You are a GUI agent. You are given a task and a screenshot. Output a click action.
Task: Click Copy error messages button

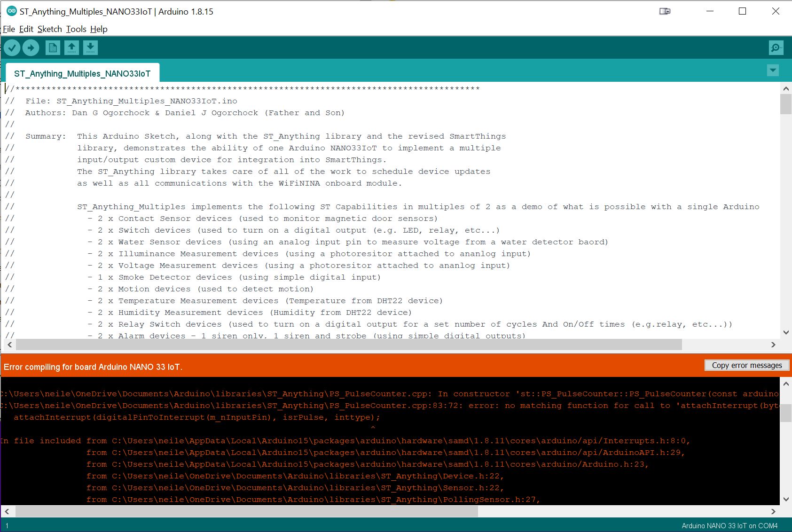[747, 365]
